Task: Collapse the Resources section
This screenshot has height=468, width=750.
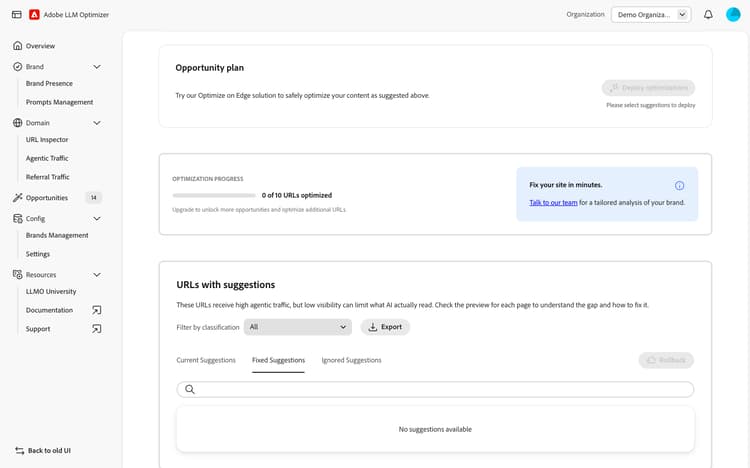Action: click(x=97, y=274)
